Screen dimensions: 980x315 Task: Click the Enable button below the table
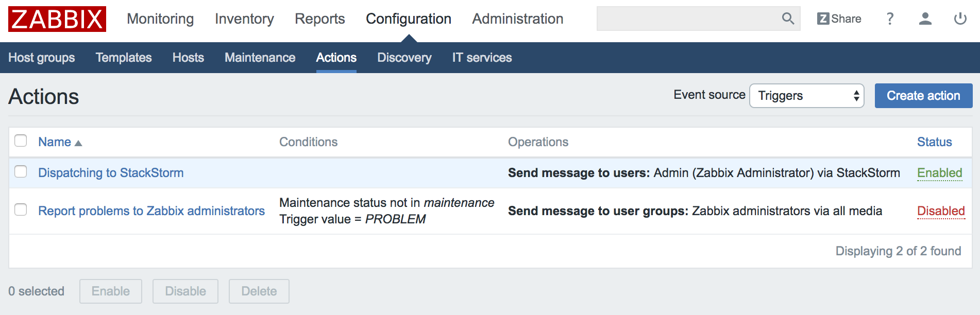pos(111,291)
